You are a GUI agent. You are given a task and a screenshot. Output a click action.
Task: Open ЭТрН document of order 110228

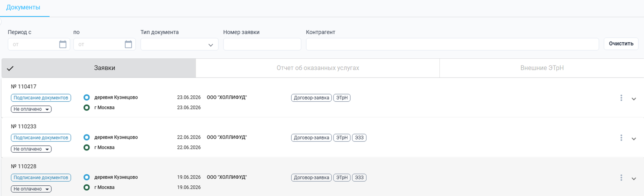[x=342, y=178]
